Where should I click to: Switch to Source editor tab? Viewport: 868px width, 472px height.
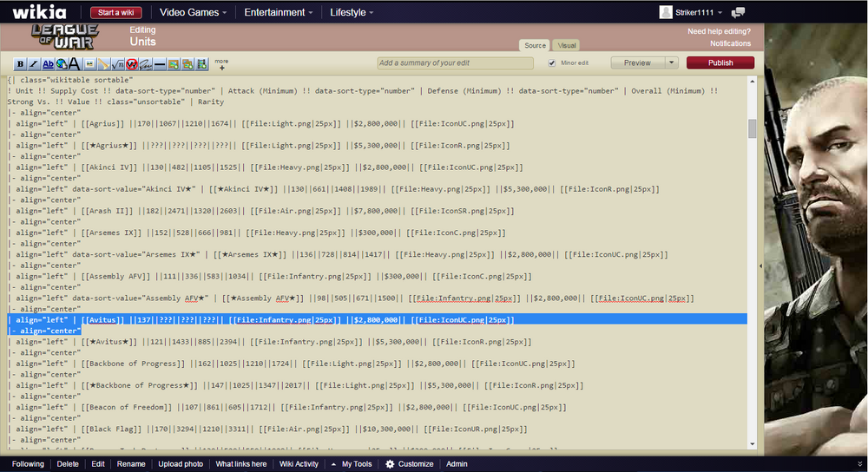click(535, 45)
